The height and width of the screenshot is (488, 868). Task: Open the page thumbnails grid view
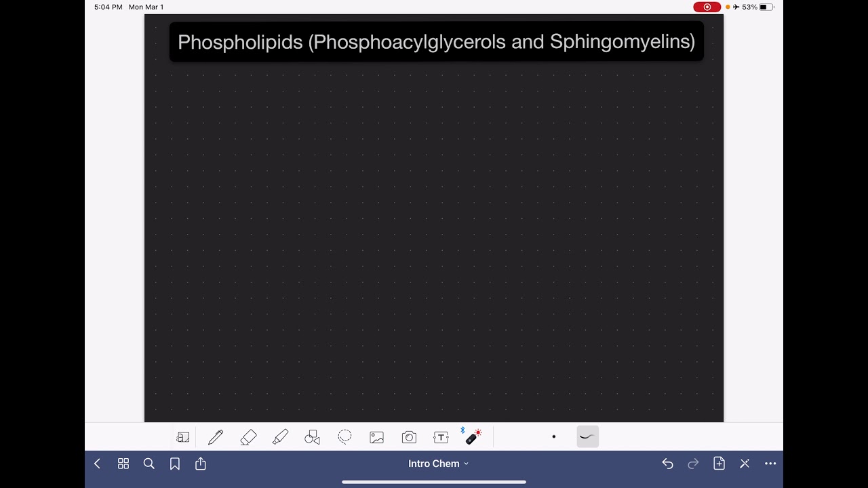(123, 464)
